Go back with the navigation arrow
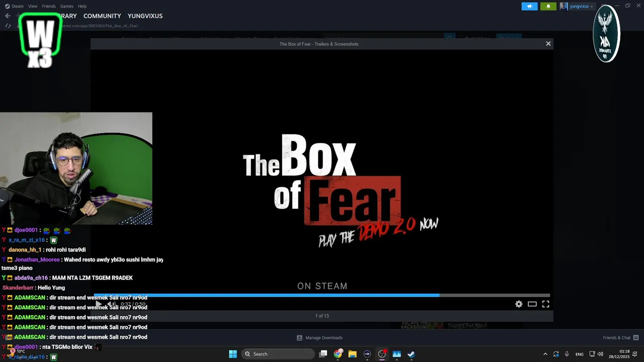The image size is (644, 362). tap(8, 16)
